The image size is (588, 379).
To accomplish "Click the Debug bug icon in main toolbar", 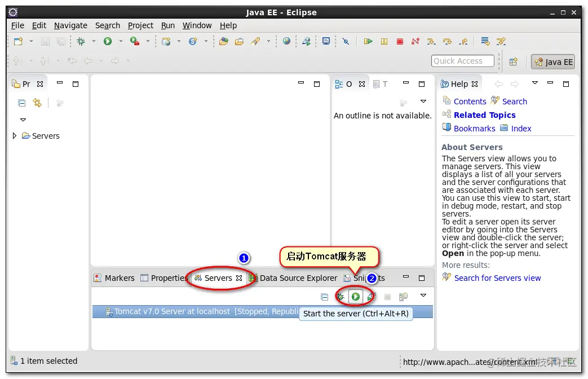I will (x=81, y=41).
